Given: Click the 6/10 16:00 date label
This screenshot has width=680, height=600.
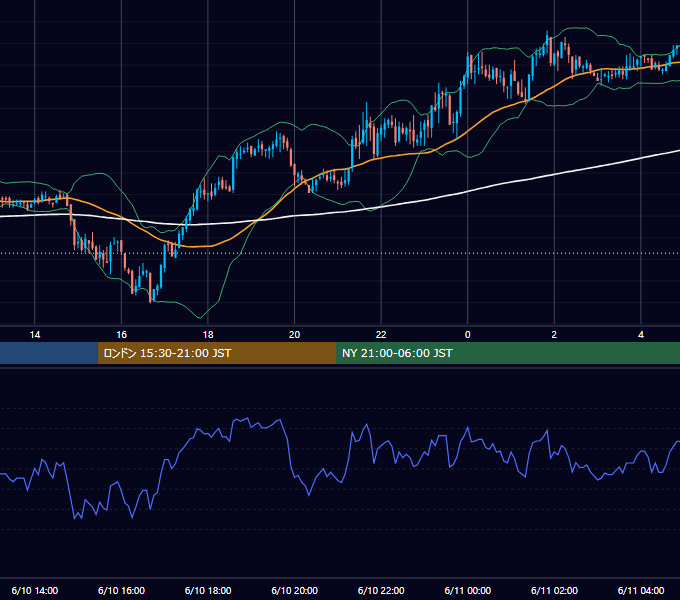Looking at the screenshot, I should click(x=121, y=590).
